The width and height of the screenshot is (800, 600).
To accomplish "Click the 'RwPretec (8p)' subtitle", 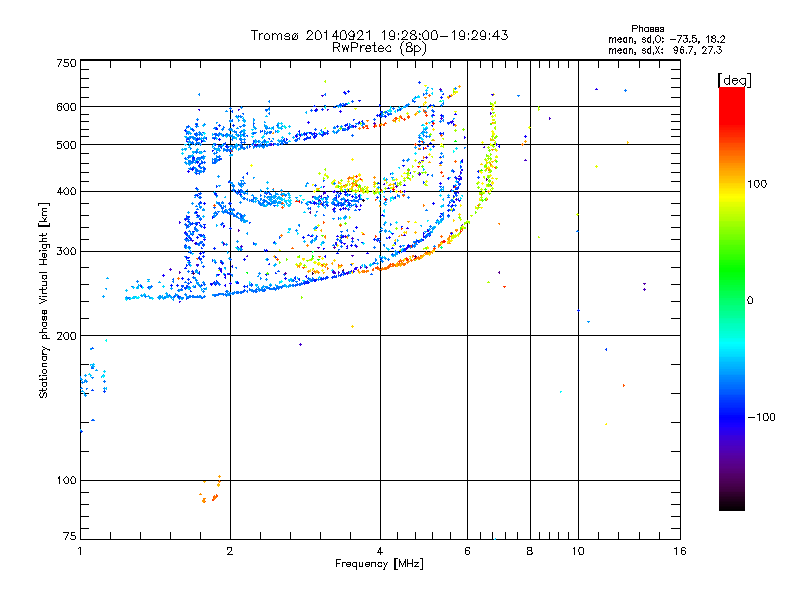I will (x=379, y=48).
